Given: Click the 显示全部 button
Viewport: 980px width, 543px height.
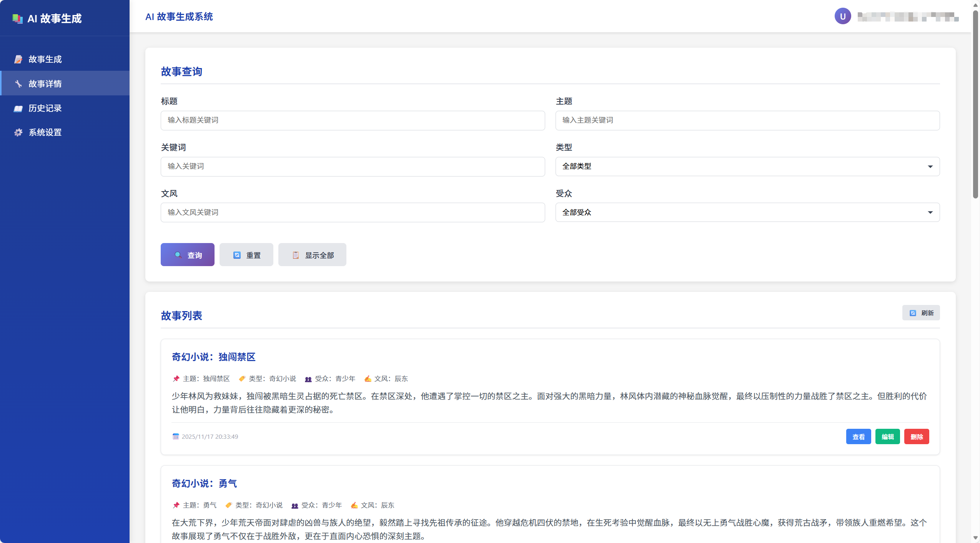Looking at the screenshot, I should tap(312, 255).
